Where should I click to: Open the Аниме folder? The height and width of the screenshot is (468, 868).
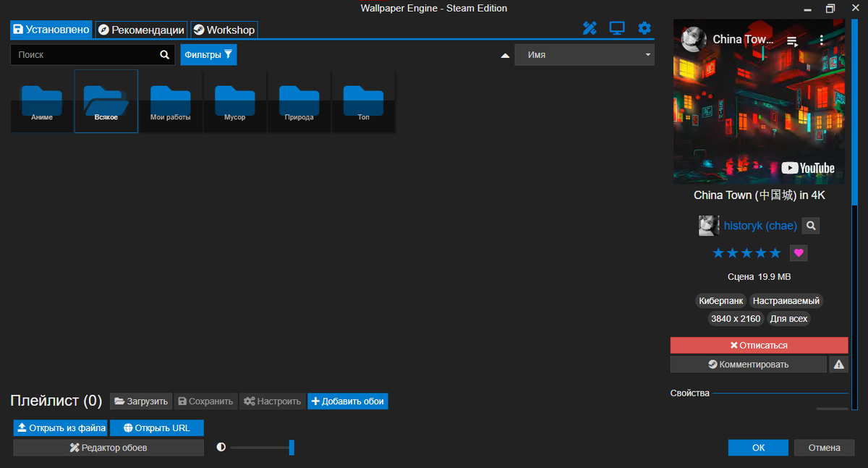pos(42,101)
